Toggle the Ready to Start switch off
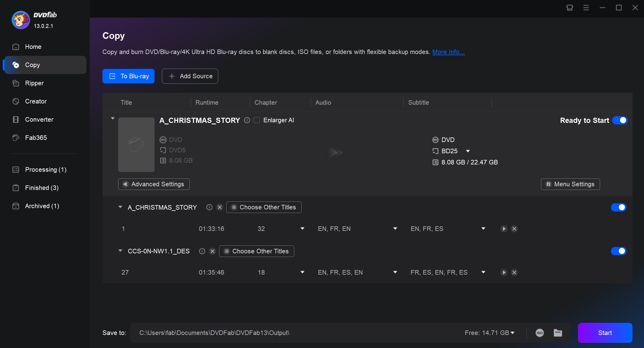The width and height of the screenshot is (644, 348). click(x=620, y=120)
